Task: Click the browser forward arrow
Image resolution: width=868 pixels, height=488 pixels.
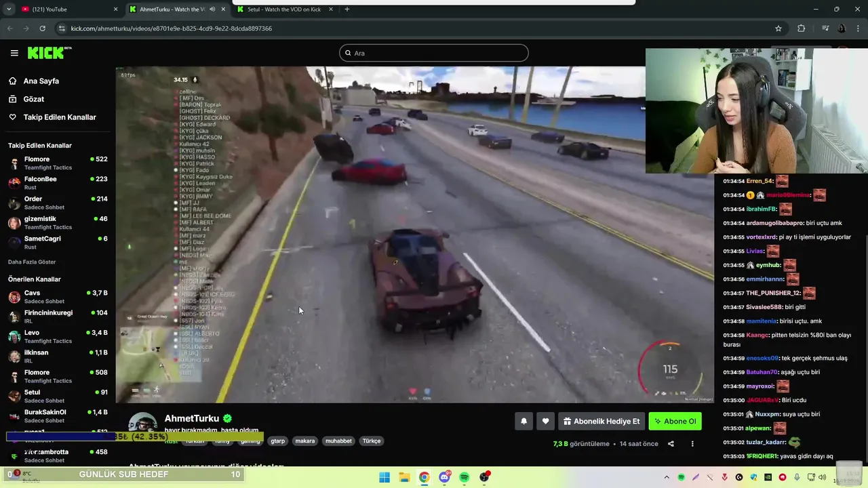Action: point(26,28)
